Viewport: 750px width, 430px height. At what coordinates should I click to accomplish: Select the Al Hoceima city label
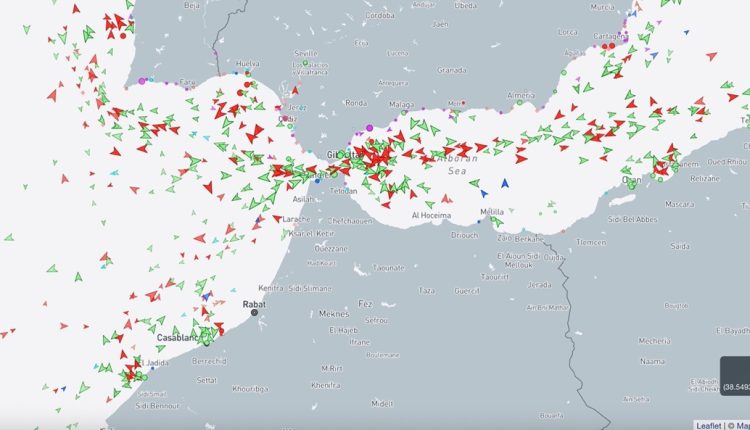[x=431, y=215]
